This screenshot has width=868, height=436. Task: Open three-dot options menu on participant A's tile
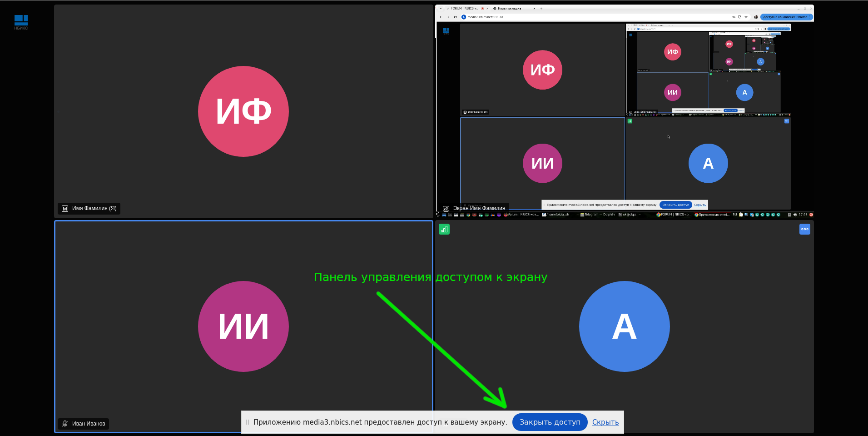coord(804,229)
